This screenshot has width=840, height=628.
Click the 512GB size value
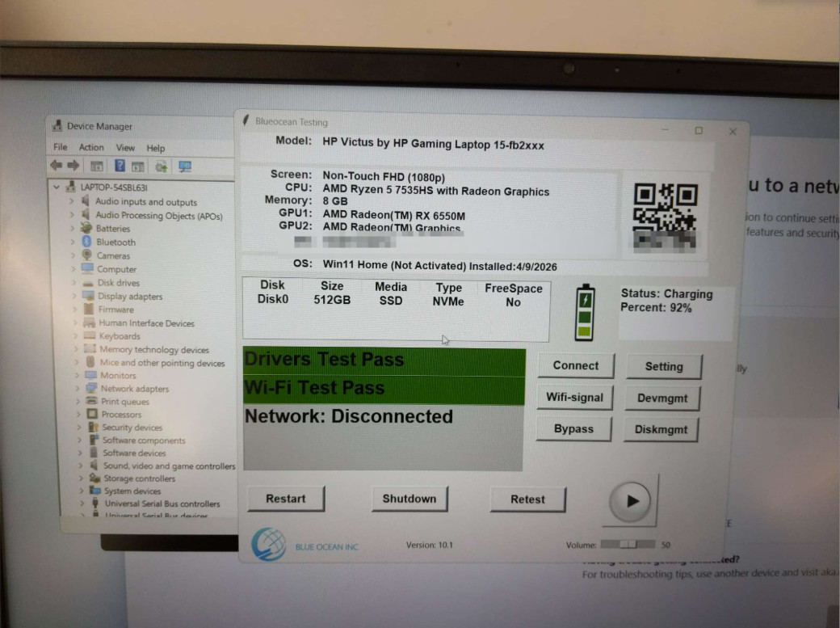click(x=332, y=299)
